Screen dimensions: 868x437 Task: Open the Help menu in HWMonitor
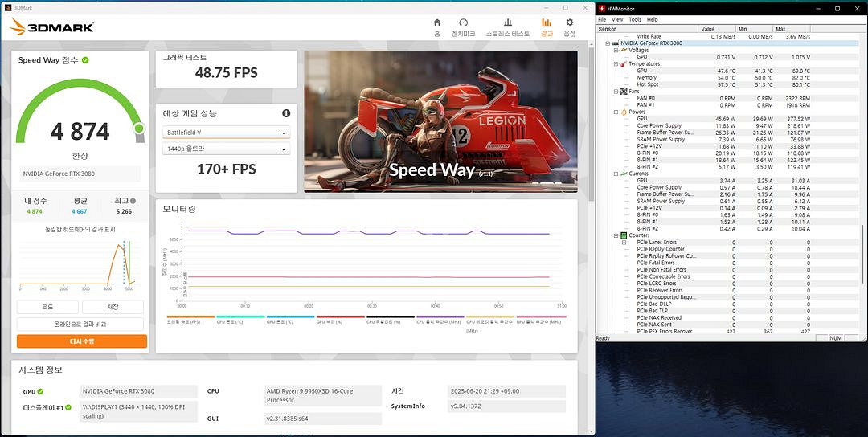653,19
